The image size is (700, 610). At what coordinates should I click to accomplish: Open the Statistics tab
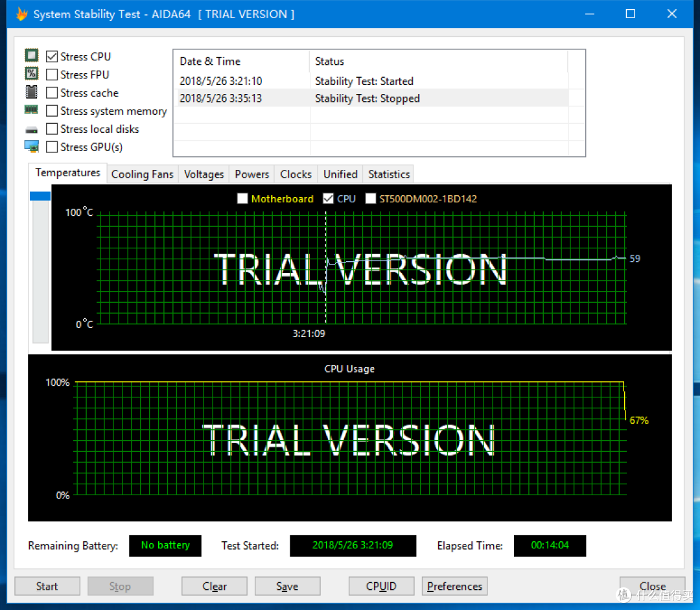click(x=389, y=174)
